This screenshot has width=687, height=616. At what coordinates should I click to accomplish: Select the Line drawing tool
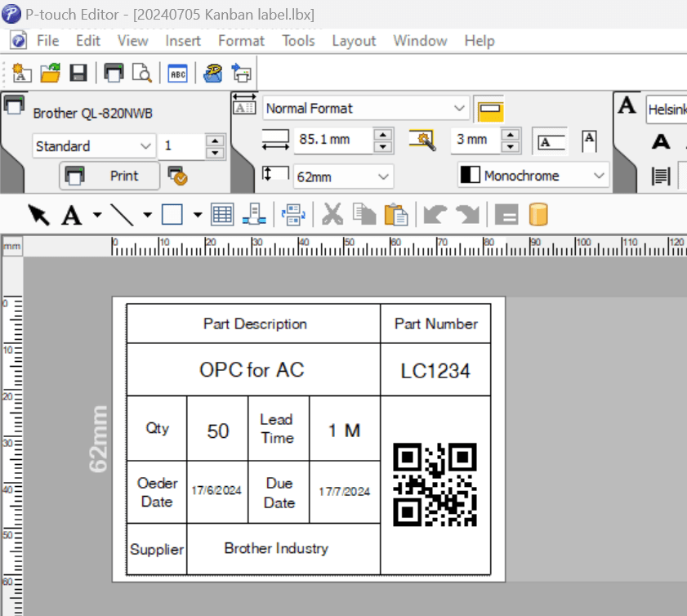click(x=122, y=215)
